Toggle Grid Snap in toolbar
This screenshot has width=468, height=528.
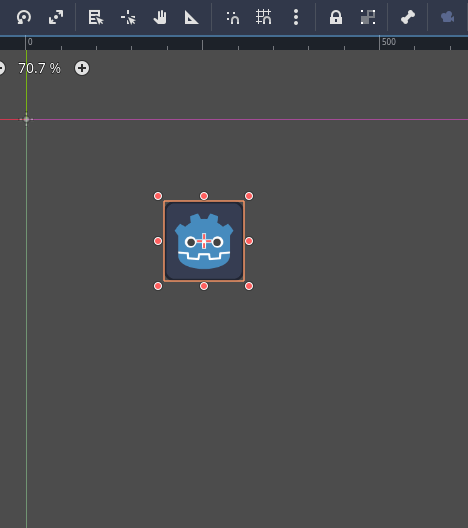tap(264, 17)
